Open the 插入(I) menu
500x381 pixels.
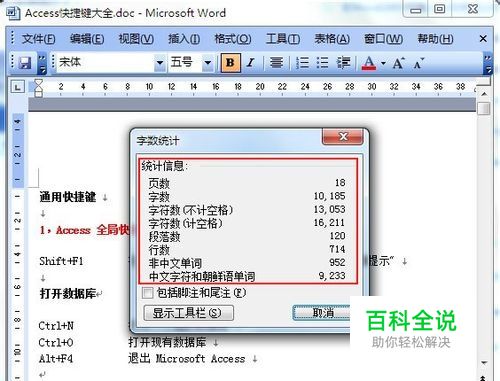pyautogui.click(x=184, y=39)
